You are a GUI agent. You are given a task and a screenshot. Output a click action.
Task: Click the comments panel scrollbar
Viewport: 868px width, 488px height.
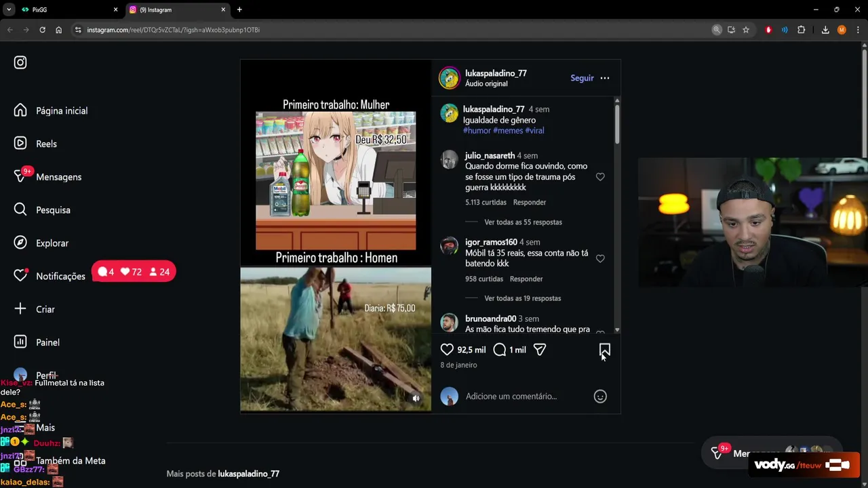click(x=617, y=123)
